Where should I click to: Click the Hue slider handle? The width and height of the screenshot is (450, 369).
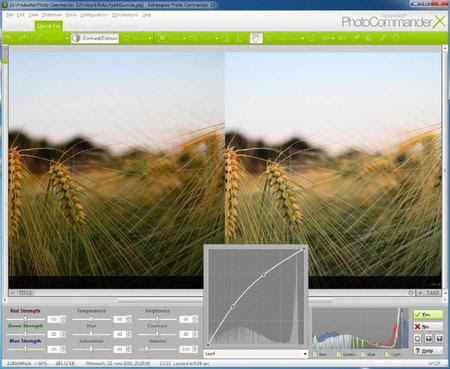click(x=91, y=334)
